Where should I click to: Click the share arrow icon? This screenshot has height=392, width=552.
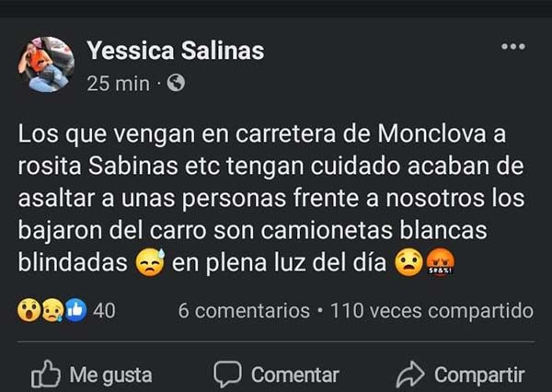(x=408, y=374)
